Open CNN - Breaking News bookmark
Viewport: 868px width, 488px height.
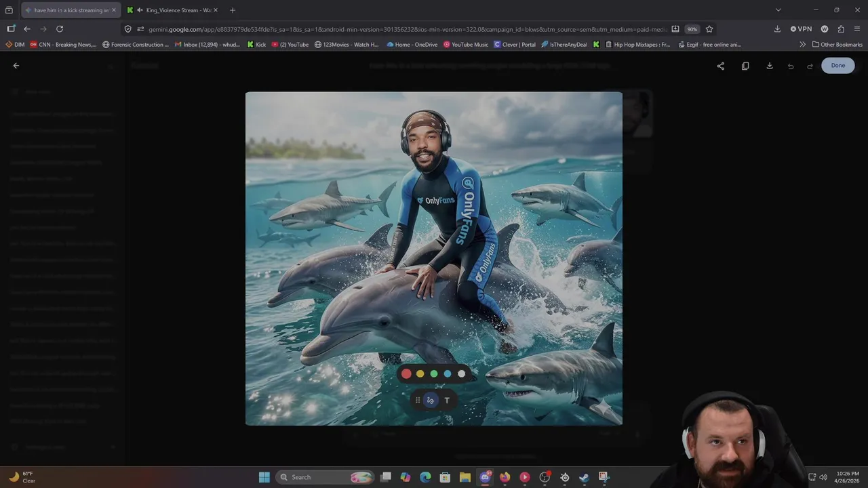[x=63, y=45]
